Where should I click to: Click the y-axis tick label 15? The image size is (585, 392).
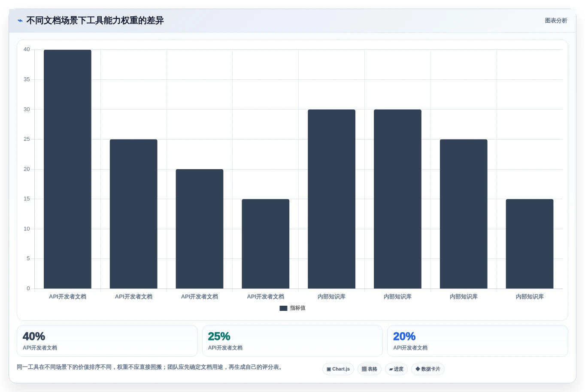click(x=27, y=199)
